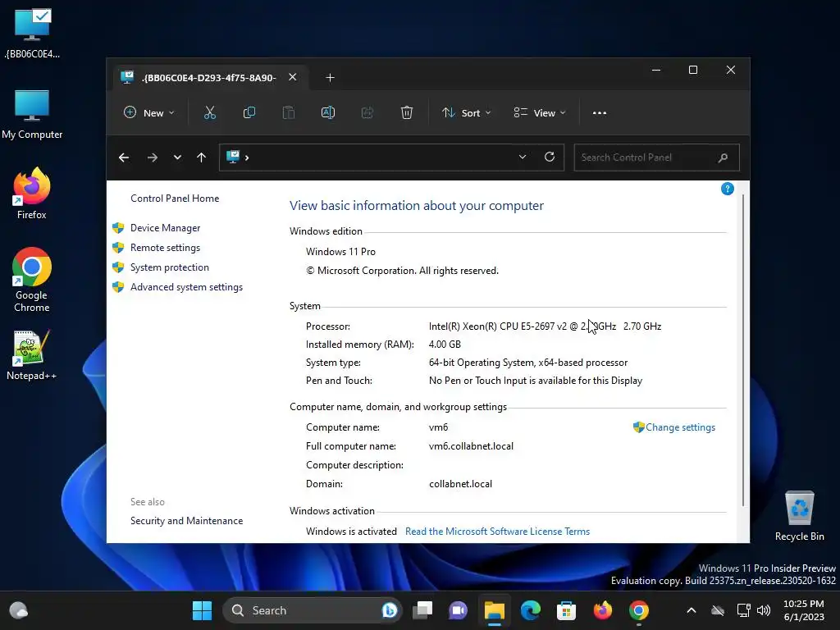840x630 pixels.
Task: Click the Copy icon in toolbar
Action: (x=249, y=113)
